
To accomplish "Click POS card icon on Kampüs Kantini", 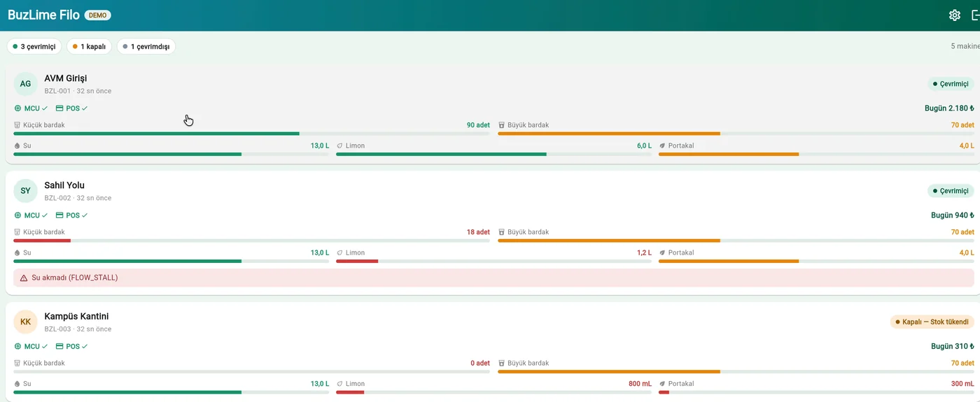I will point(59,346).
